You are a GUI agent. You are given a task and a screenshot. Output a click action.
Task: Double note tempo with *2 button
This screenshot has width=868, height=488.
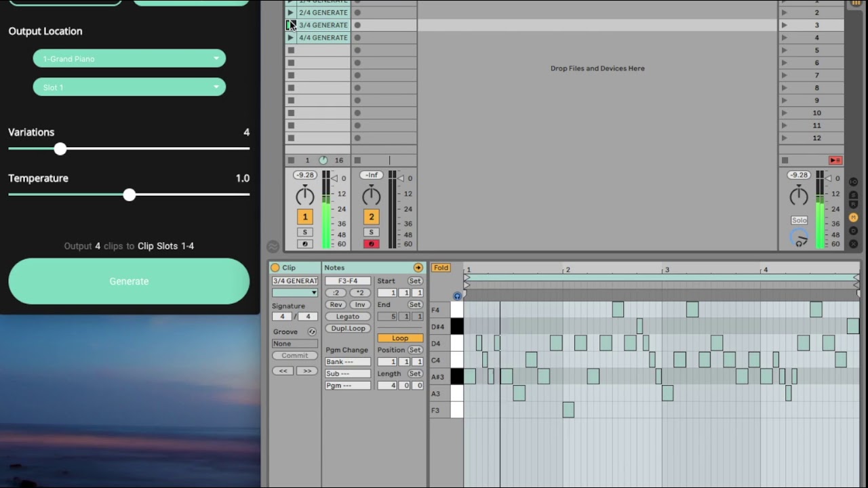point(360,293)
